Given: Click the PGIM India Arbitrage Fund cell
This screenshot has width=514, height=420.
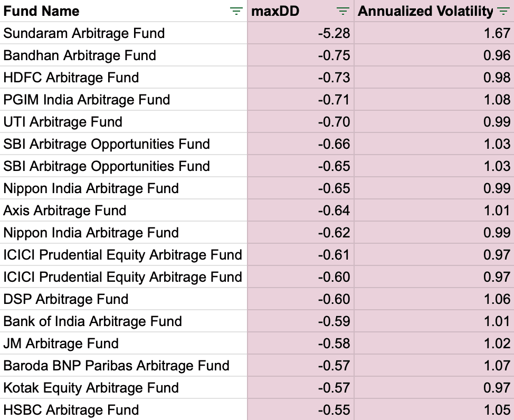Looking at the screenshot, I should point(87,100).
